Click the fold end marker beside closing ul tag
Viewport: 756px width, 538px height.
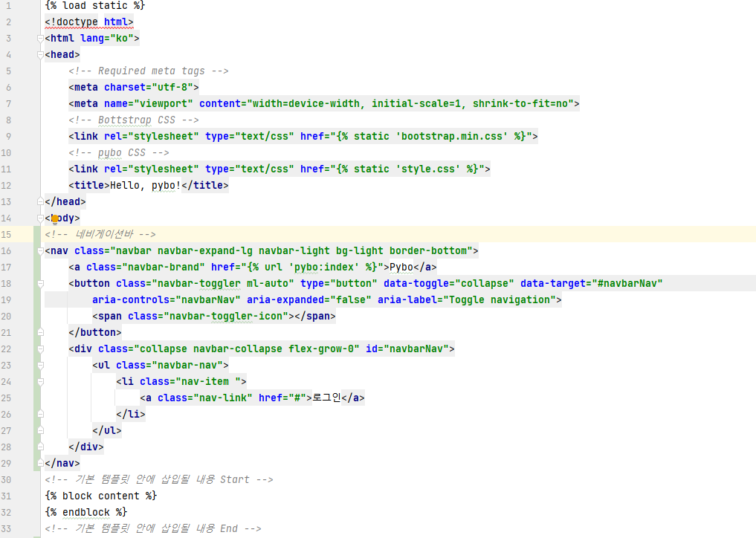click(40, 430)
